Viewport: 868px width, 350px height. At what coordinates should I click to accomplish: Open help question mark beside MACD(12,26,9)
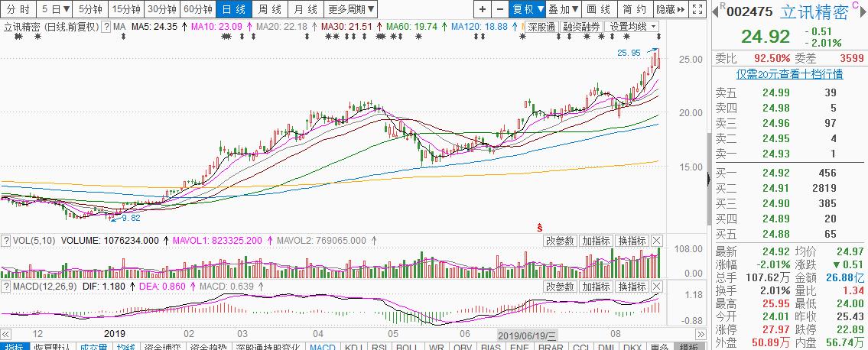[x=5, y=287]
